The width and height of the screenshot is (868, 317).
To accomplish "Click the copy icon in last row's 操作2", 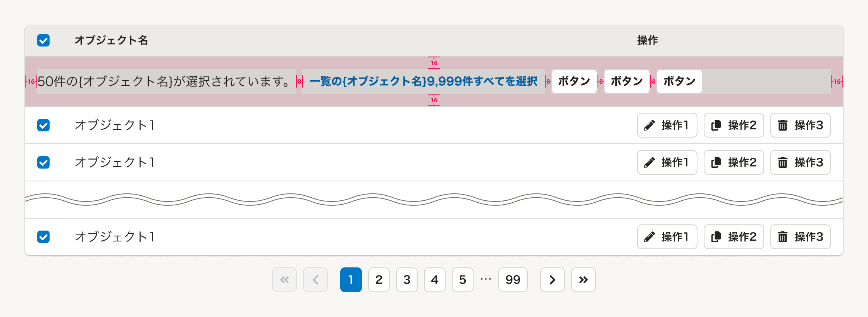I will tap(716, 237).
